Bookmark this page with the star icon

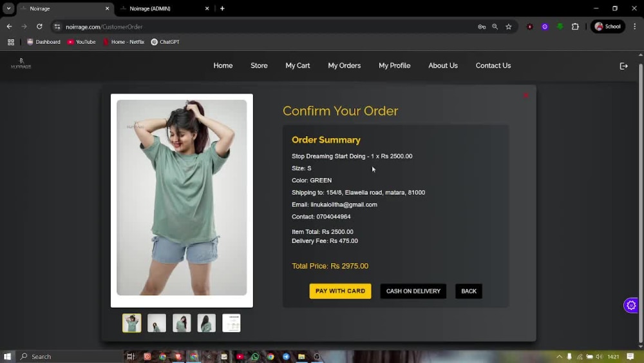[x=509, y=26]
